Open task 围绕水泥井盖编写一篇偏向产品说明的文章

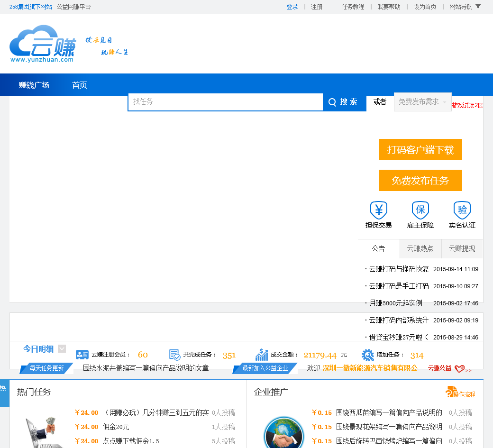coord(146,368)
